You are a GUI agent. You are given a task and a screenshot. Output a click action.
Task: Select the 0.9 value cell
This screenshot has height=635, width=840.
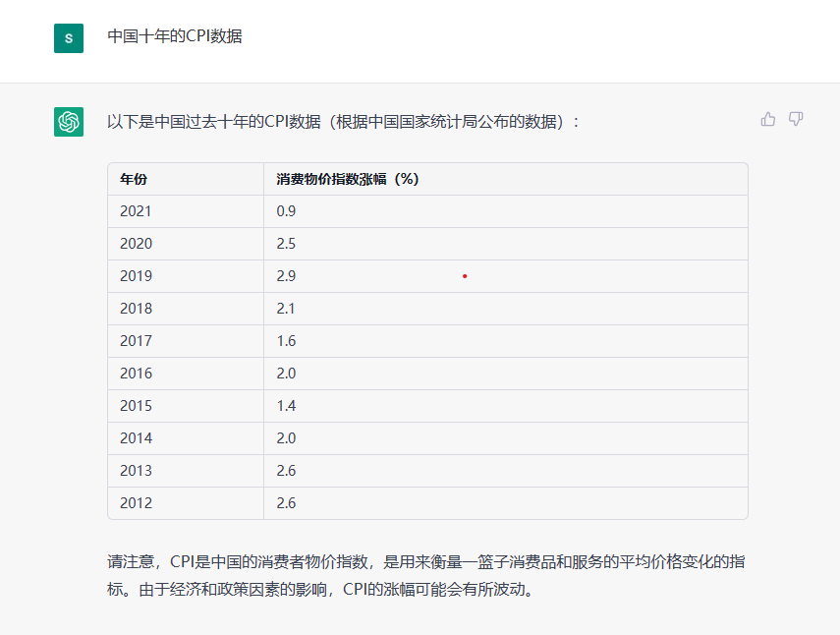(x=506, y=211)
